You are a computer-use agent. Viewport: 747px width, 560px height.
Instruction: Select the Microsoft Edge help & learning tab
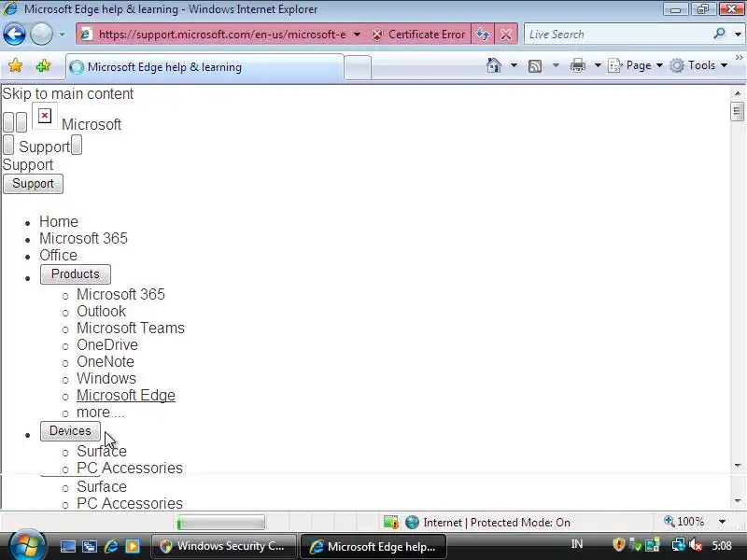204,67
